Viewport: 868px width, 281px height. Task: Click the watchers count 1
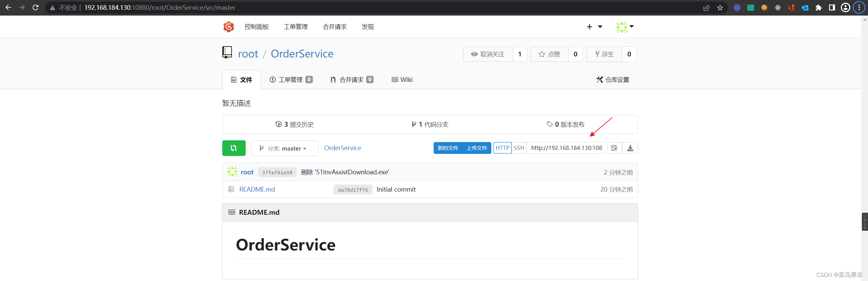[x=520, y=54]
